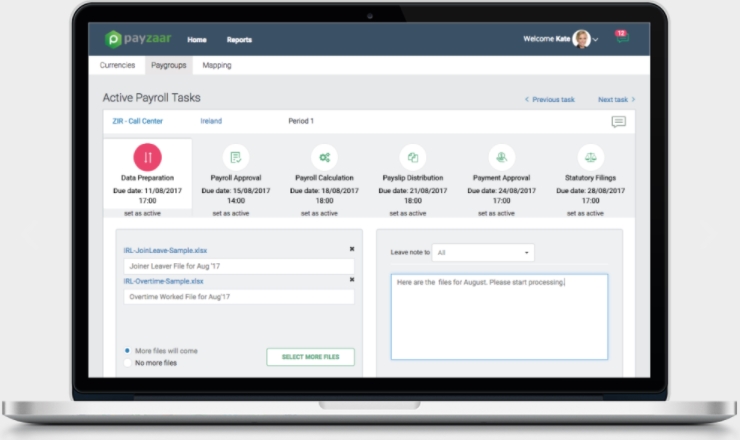Click the Data Preparation stage icon
This screenshot has height=440, width=740.
click(147, 157)
